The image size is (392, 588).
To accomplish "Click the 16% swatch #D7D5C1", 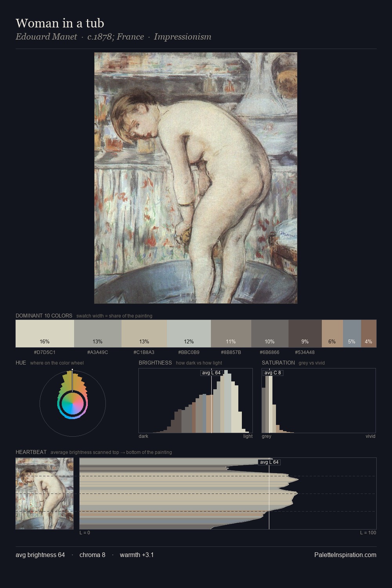I will (x=45, y=334).
